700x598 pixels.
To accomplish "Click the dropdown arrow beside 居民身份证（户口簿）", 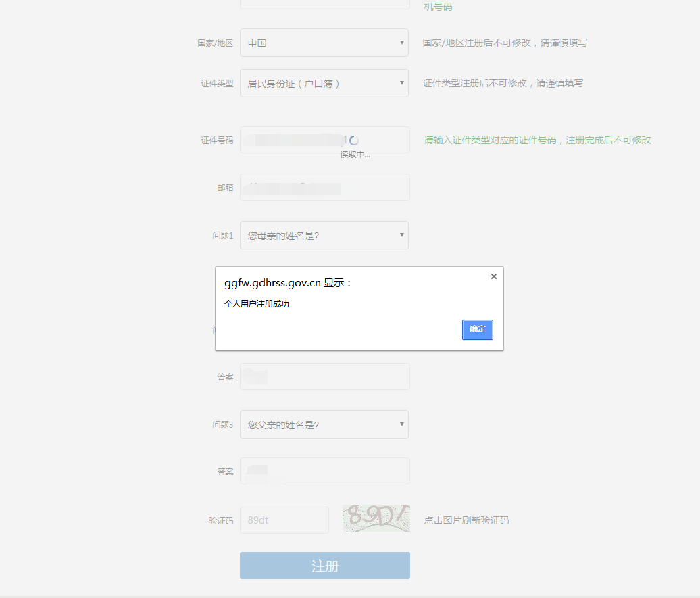I will (x=403, y=82).
